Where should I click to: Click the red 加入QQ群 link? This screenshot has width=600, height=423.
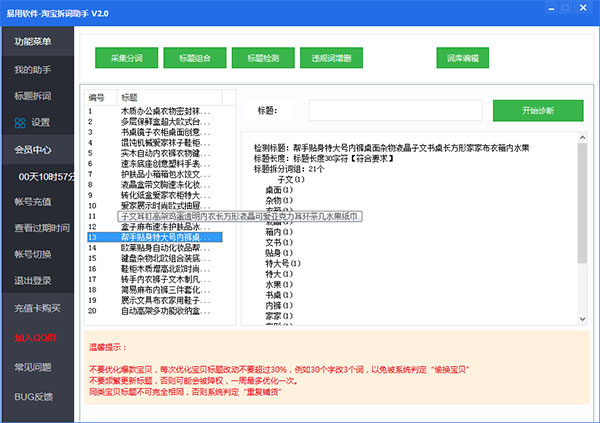click(x=36, y=338)
